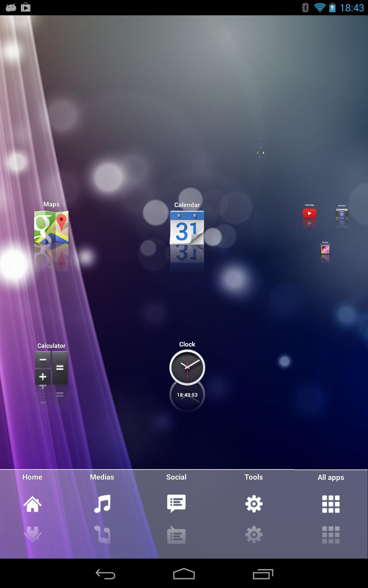Launch the Calendar app
The image size is (368, 588).
click(187, 228)
